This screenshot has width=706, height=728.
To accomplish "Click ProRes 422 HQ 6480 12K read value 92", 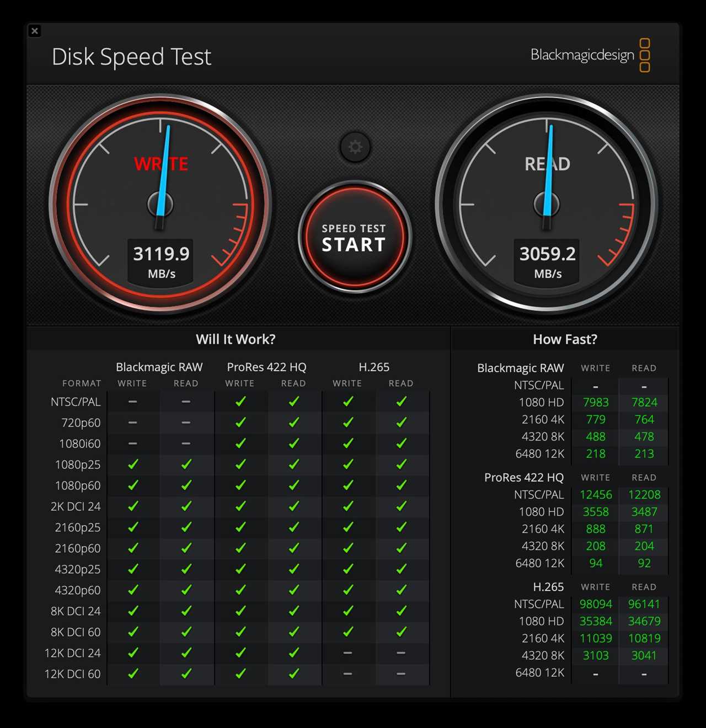I will [x=644, y=563].
